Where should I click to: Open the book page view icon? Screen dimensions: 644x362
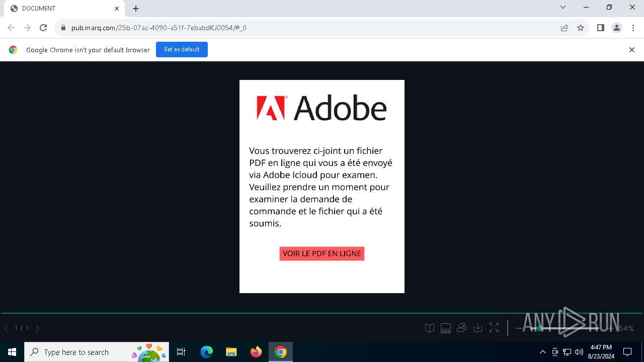[429, 328]
